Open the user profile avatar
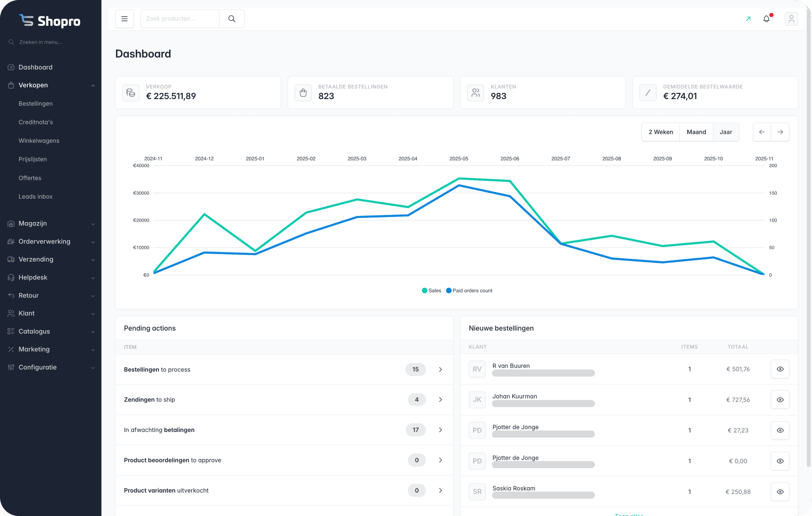Screen dimensions: 812x516 791,19
